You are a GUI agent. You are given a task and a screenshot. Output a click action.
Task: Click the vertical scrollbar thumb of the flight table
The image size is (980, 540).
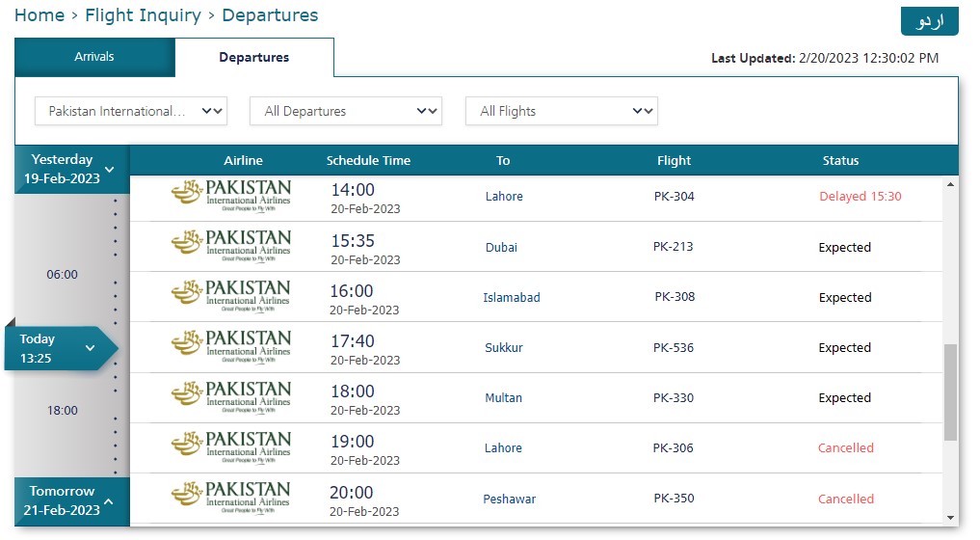tap(950, 392)
